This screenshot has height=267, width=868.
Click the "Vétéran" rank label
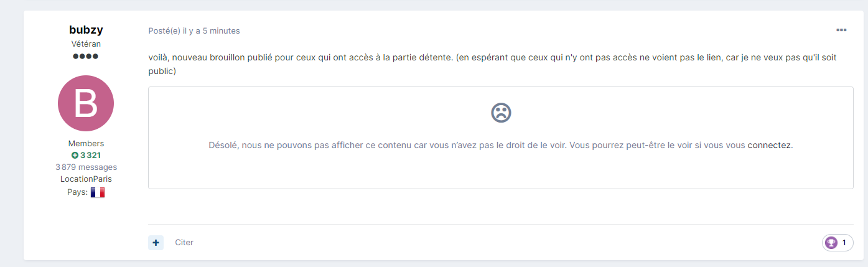click(x=86, y=44)
